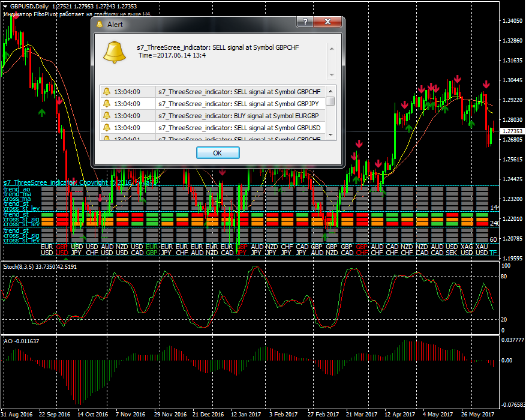Click the XAU USD symbol label
526x420 pixels.
(482, 250)
